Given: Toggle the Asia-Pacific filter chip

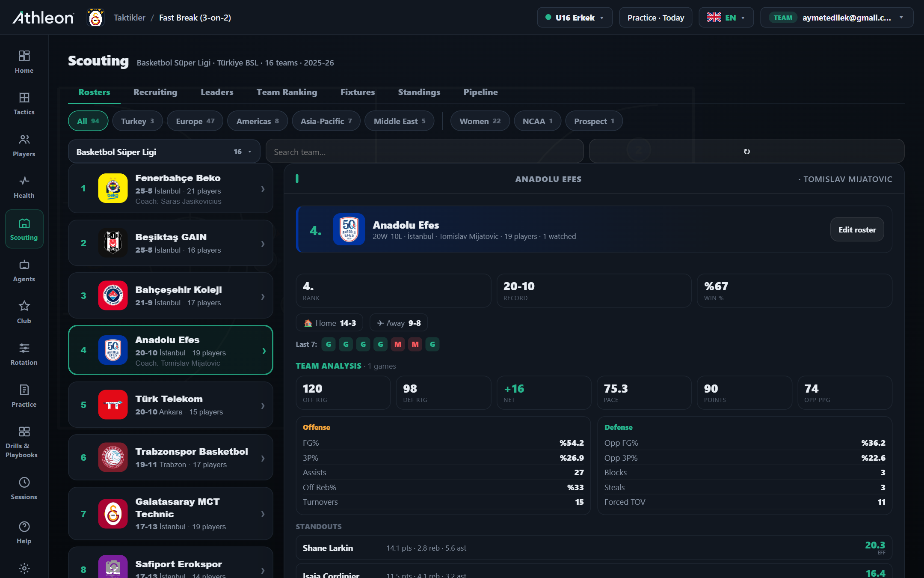Looking at the screenshot, I should [326, 121].
